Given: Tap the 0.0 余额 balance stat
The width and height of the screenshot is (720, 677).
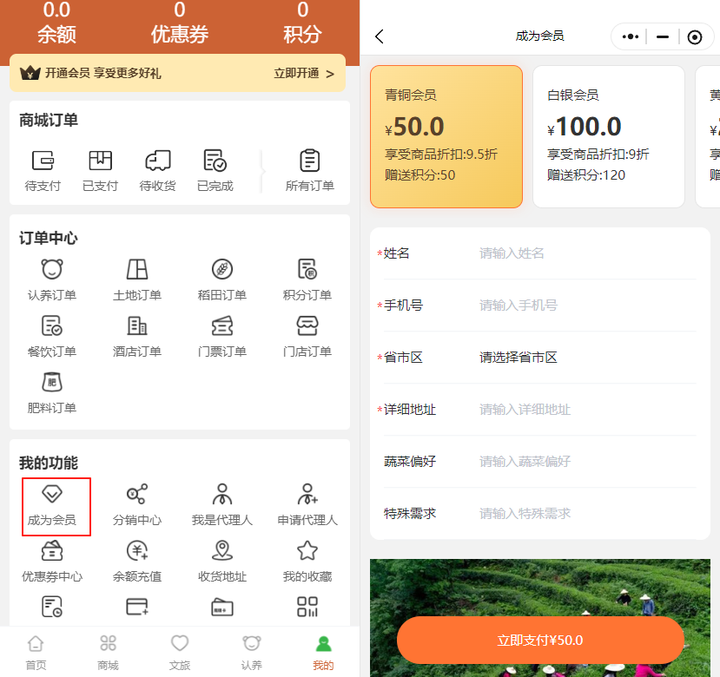Looking at the screenshot, I should tap(56, 23).
